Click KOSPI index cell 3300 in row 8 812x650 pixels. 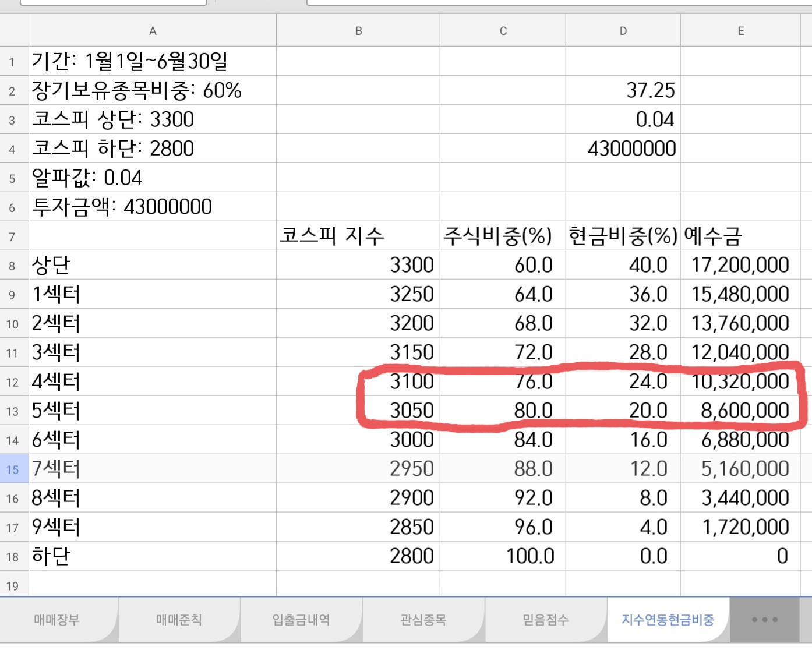(x=358, y=265)
